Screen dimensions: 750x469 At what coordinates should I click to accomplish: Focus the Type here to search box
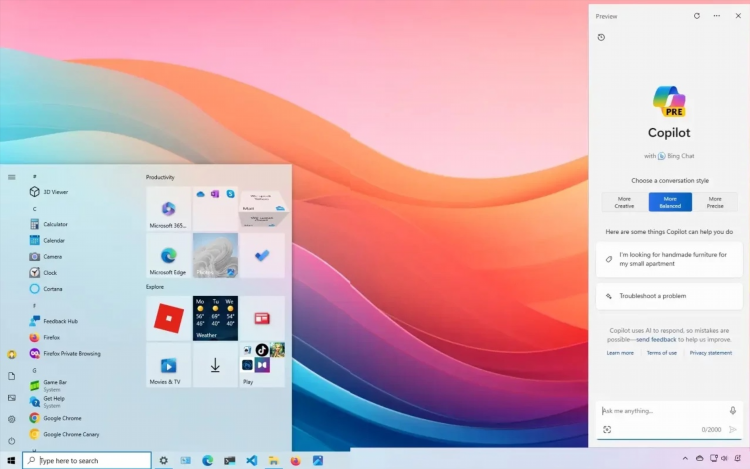tap(87, 460)
